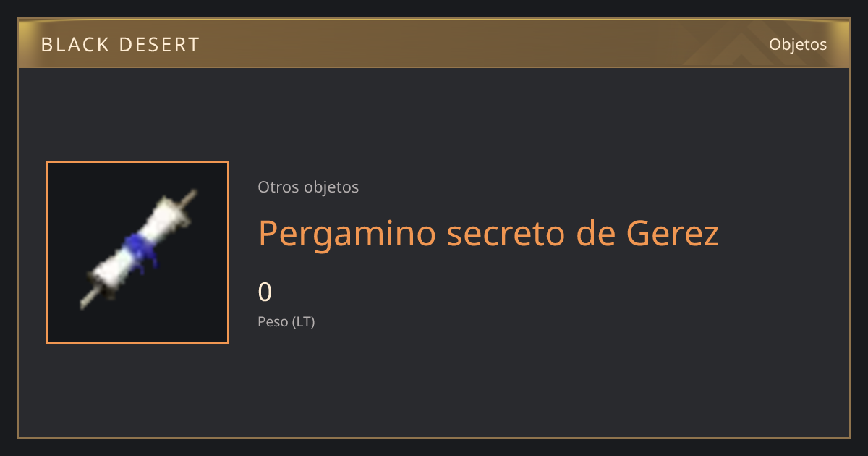Click the weight value 0

click(x=265, y=292)
